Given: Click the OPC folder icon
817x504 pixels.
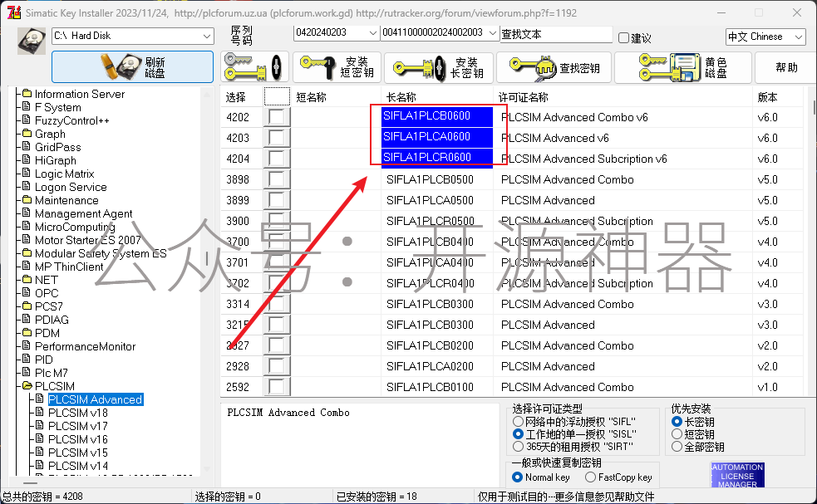Looking at the screenshot, I should (x=27, y=293).
